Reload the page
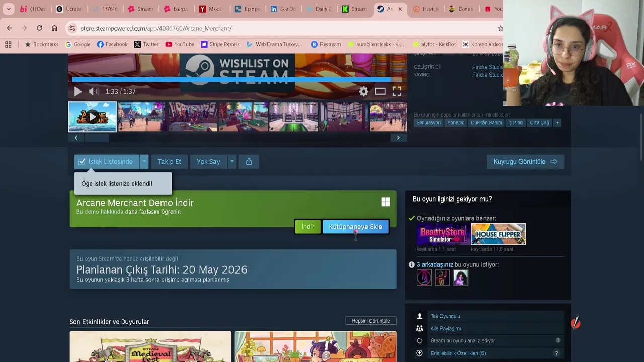The image size is (644, 362). [39, 28]
